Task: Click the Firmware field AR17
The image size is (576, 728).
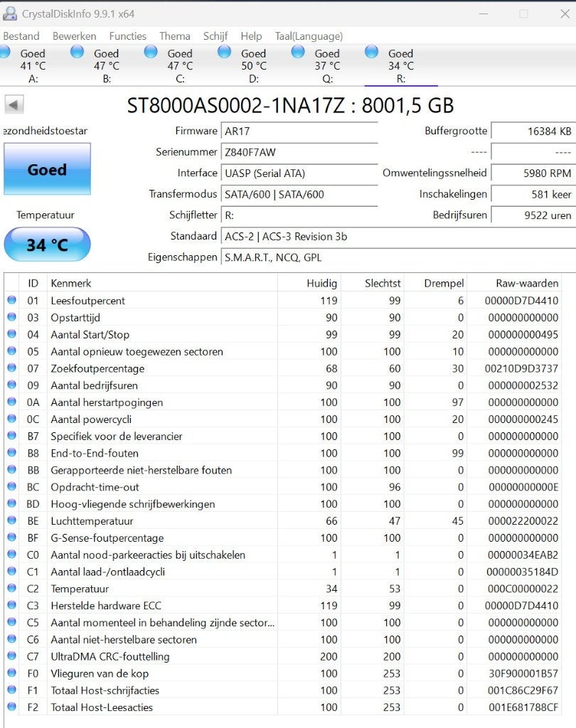Action: click(299, 132)
